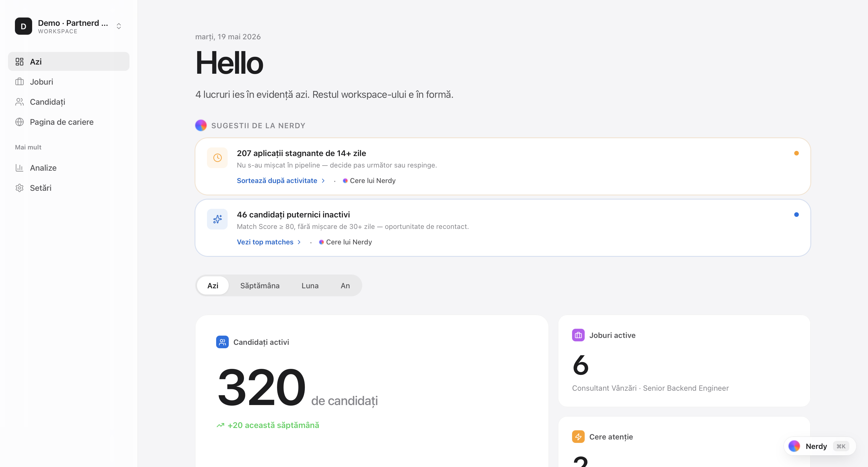Switch to Luna period tab
The width and height of the screenshot is (868, 467).
pos(310,285)
